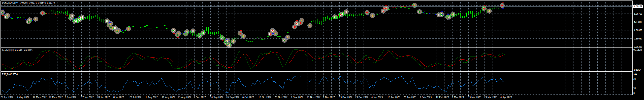
Task: Click the 18 Oct 2022 date label
Action: point(265,97)
